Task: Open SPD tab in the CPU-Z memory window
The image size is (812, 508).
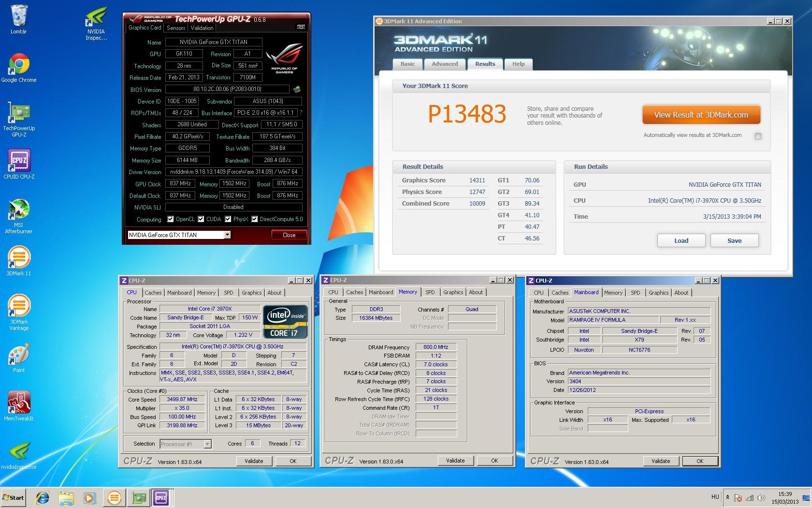Action: (x=430, y=292)
